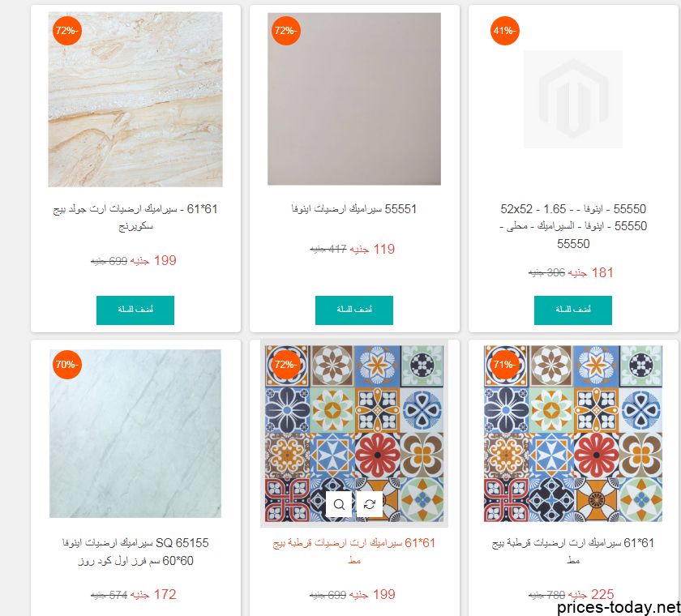Click the 72% badge on beige marble tile

66,31
